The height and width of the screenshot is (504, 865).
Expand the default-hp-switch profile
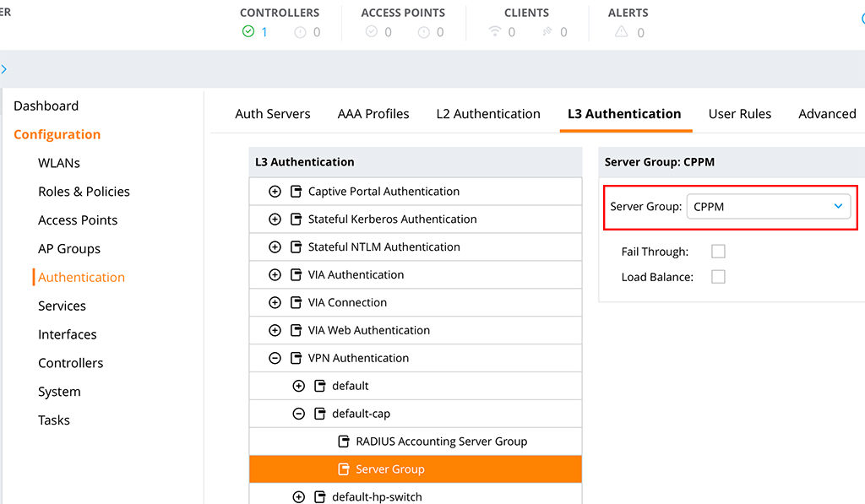[x=298, y=496]
